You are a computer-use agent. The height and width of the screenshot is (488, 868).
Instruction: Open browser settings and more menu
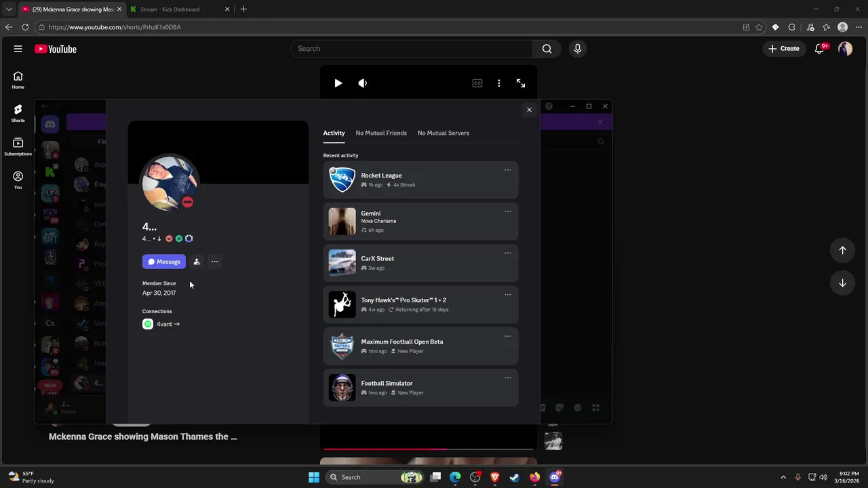pos(859,27)
